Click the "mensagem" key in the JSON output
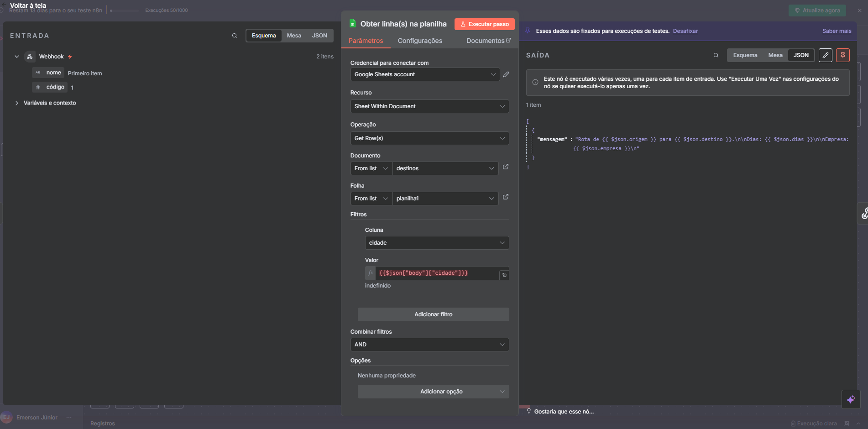The width and height of the screenshot is (868, 429). (552, 139)
